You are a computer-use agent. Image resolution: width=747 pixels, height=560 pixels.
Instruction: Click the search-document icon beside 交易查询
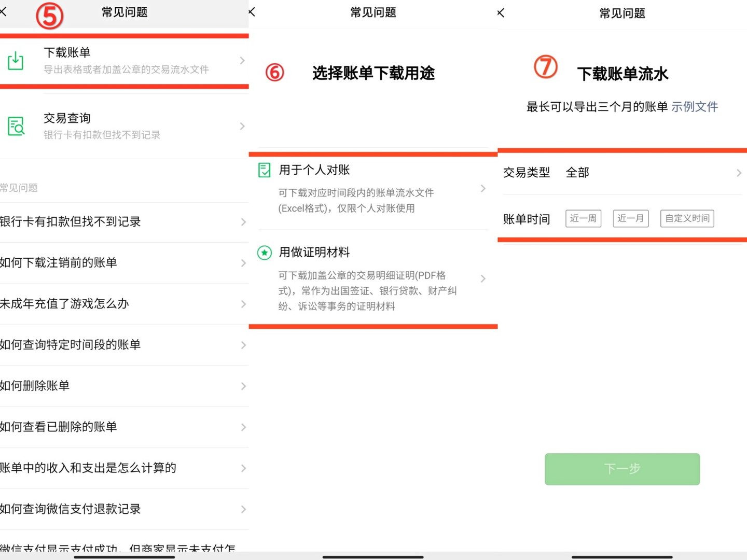point(16,126)
